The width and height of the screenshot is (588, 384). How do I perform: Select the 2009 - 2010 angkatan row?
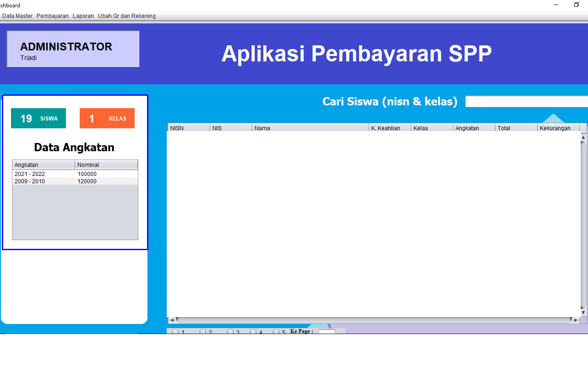44,181
